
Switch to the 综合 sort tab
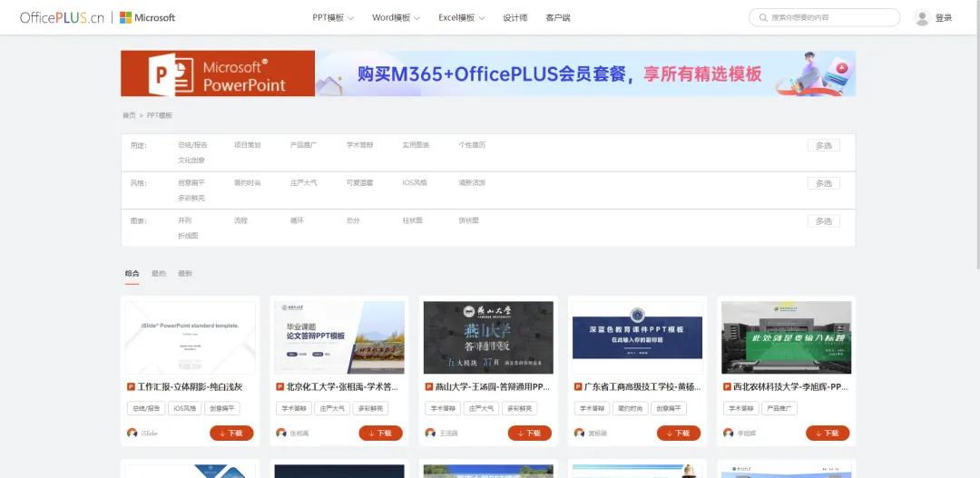[132, 274]
